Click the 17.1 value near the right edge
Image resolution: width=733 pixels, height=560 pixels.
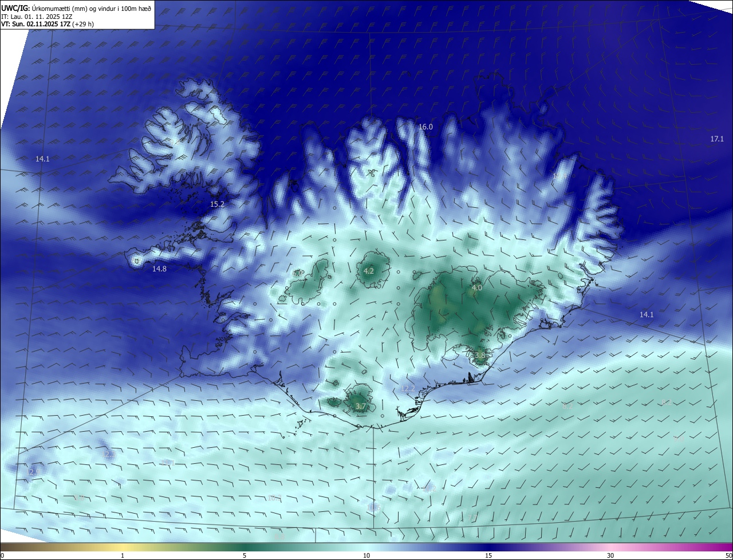[x=717, y=139]
